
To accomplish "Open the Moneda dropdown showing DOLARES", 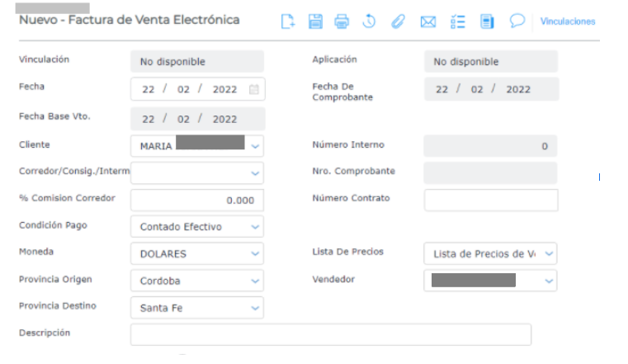I will click(x=255, y=254).
